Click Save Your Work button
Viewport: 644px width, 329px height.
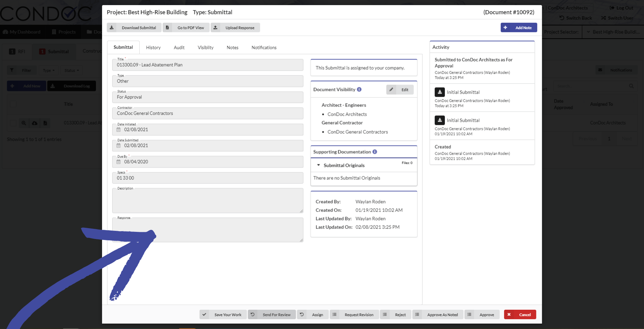[x=223, y=315]
